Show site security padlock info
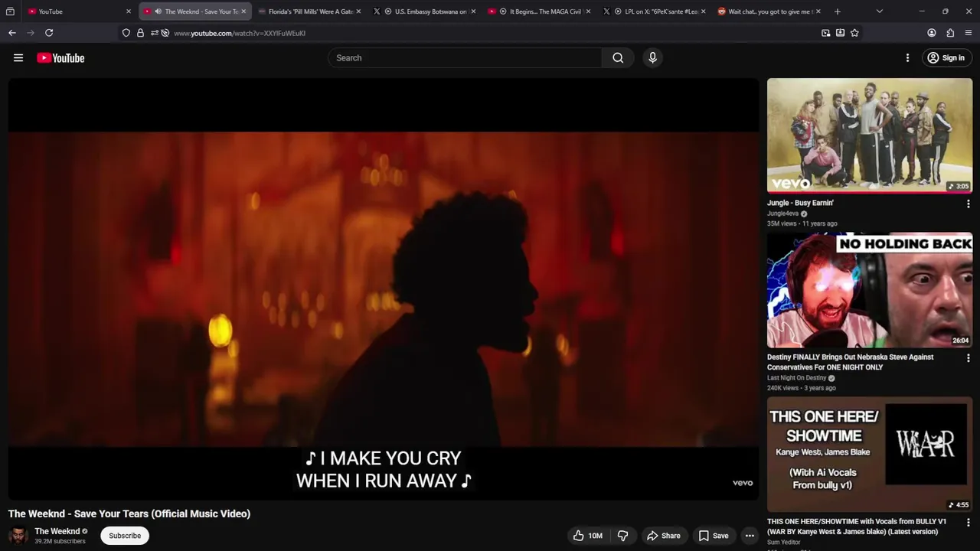980x551 pixels. [x=140, y=33]
